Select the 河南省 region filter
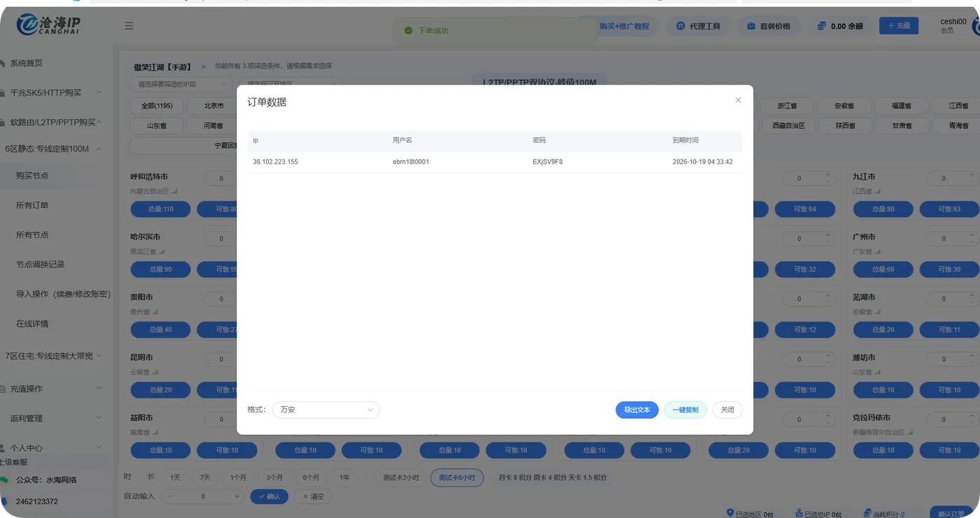The image size is (980, 518). coord(213,126)
